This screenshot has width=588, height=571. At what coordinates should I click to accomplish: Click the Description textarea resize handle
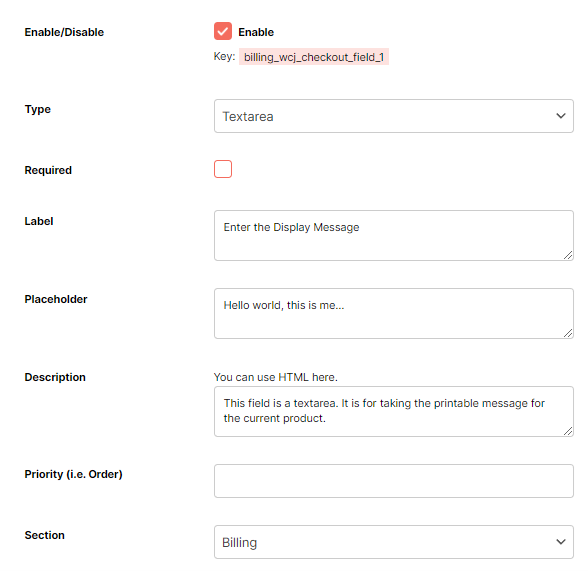click(x=568, y=432)
